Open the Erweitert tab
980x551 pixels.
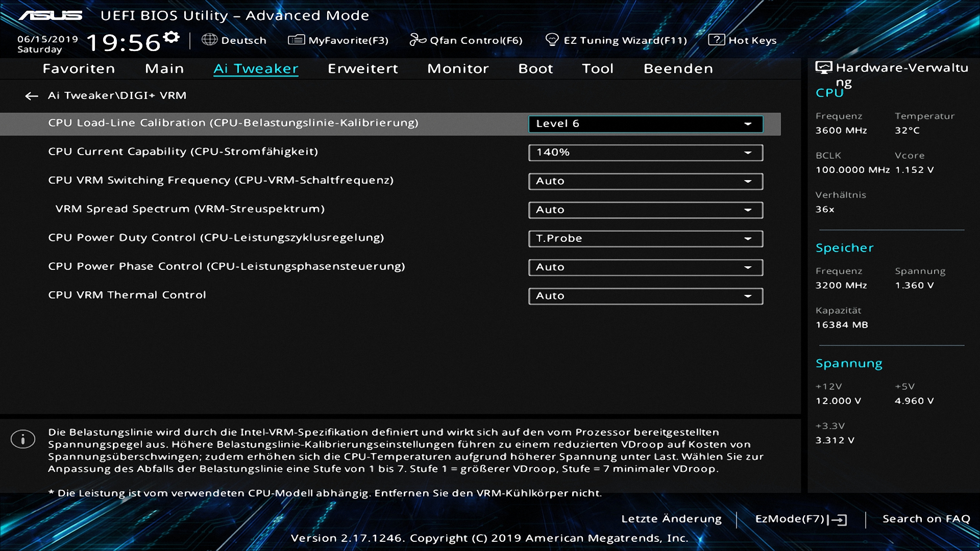(362, 68)
